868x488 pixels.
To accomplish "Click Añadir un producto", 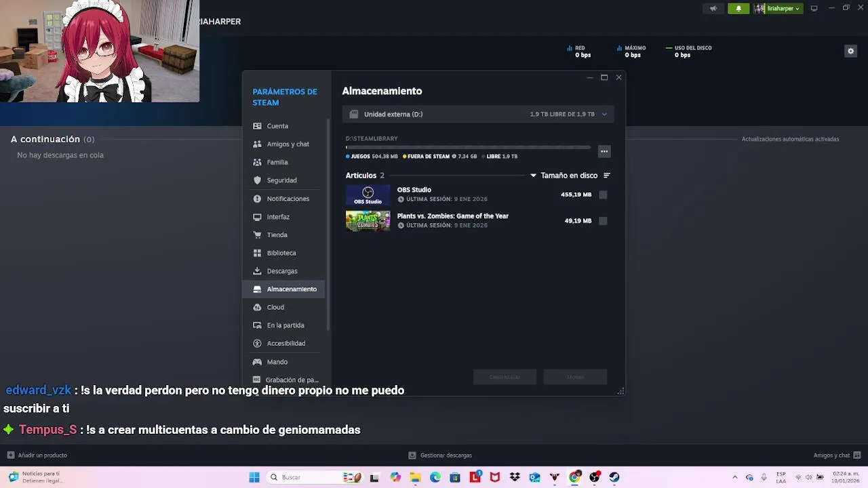I will [37, 455].
